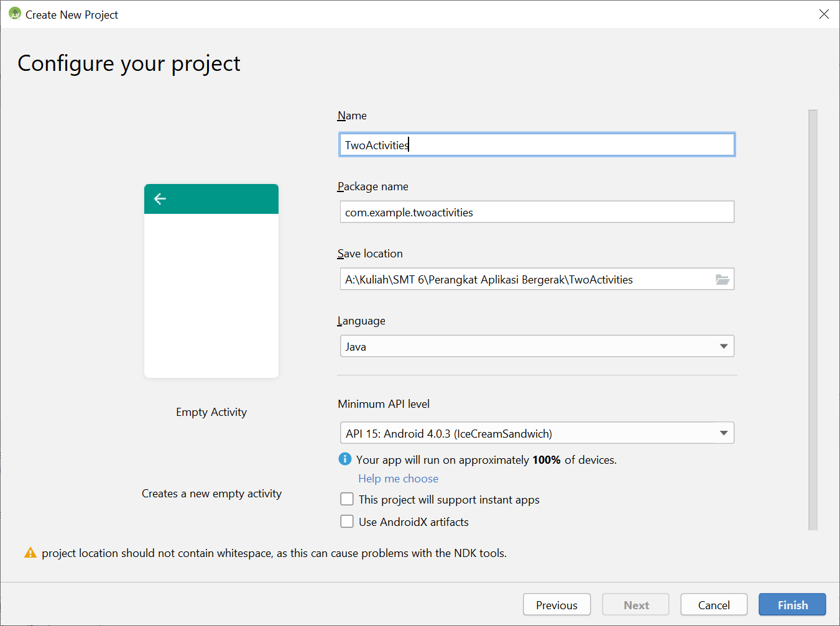Screen dimensions: 840x626
Task: Click the Package name text field
Action: 537,212
